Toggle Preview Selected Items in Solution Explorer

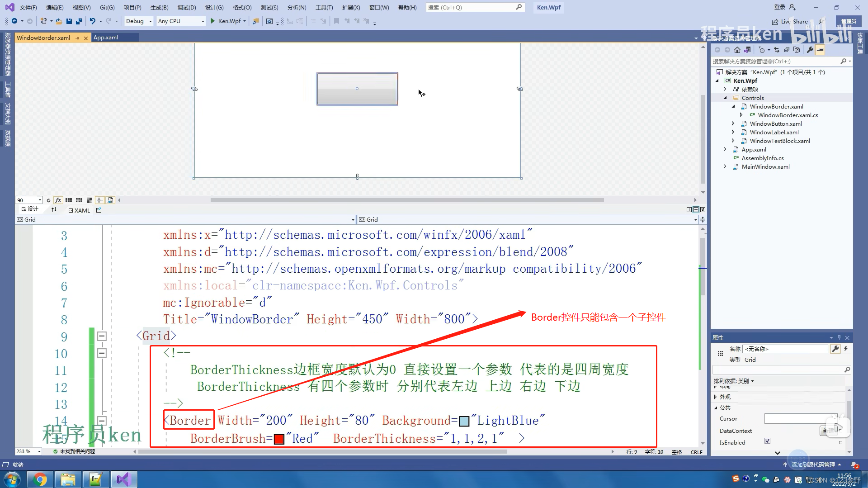(x=820, y=50)
